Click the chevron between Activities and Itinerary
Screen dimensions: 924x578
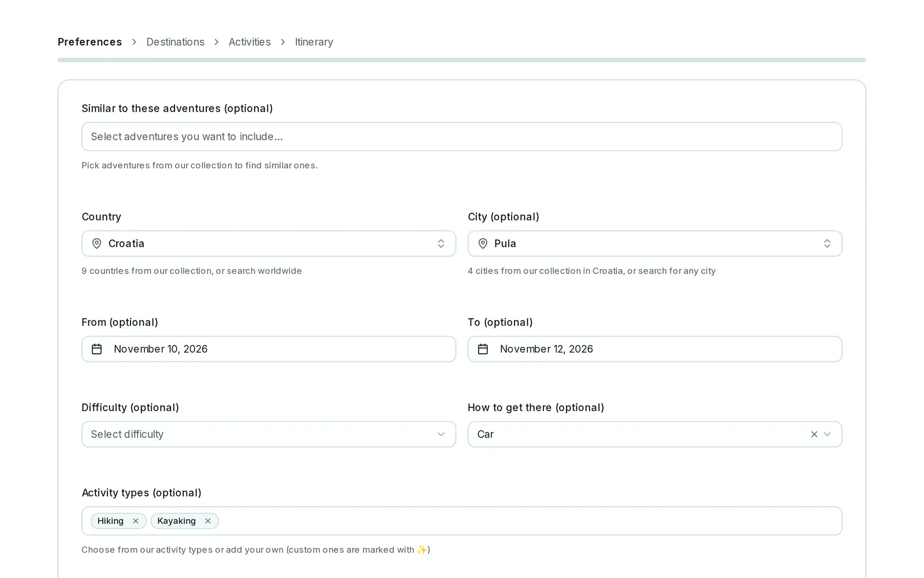point(283,42)
